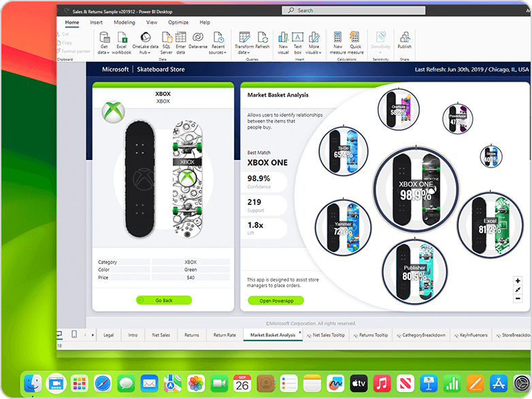Viewport: 532px width, 399px height.
Task: Expand the More visuals dropdown
Action: tap(313, 52)
